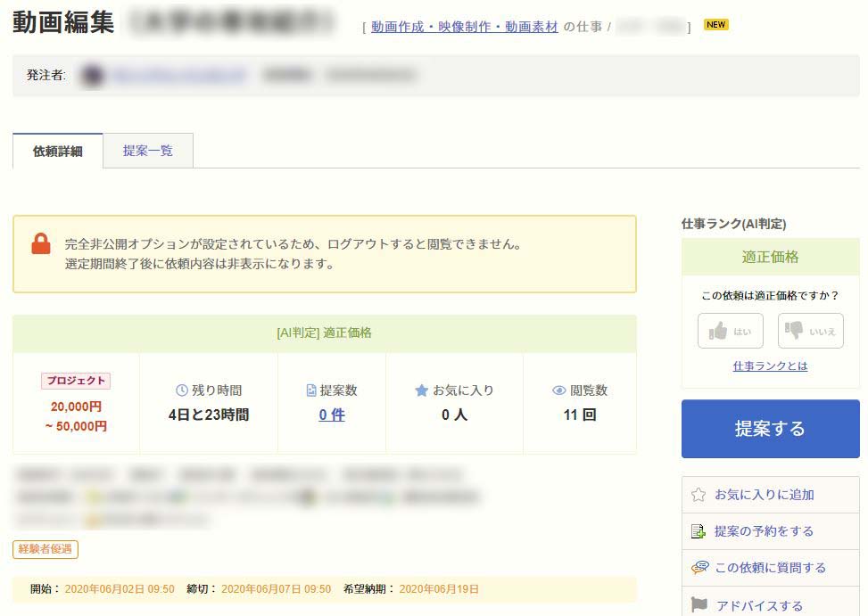The height and width of the screenshot is (616, 868).
Task: Click the blue star icon beside お気に入り
Action: [x=421, y=390]
